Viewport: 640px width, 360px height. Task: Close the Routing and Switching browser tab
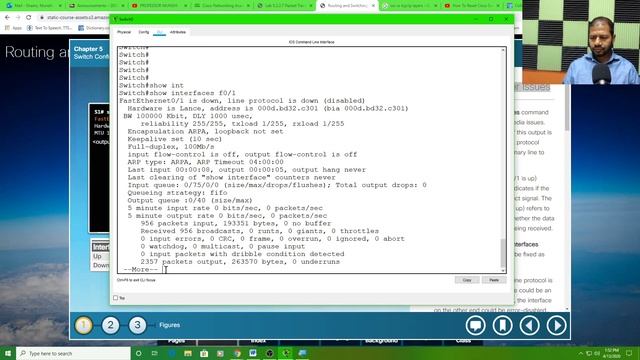(x=373, y=6)
